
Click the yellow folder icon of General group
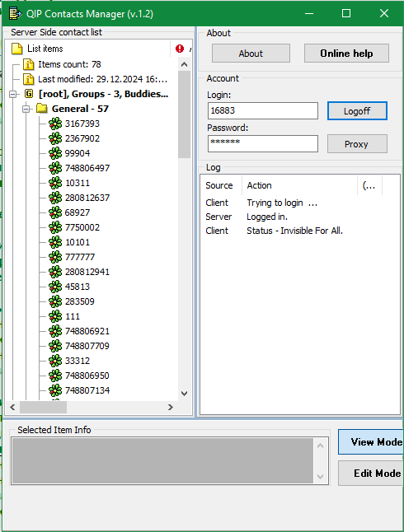pyautogui.click(x=42, y=109)
